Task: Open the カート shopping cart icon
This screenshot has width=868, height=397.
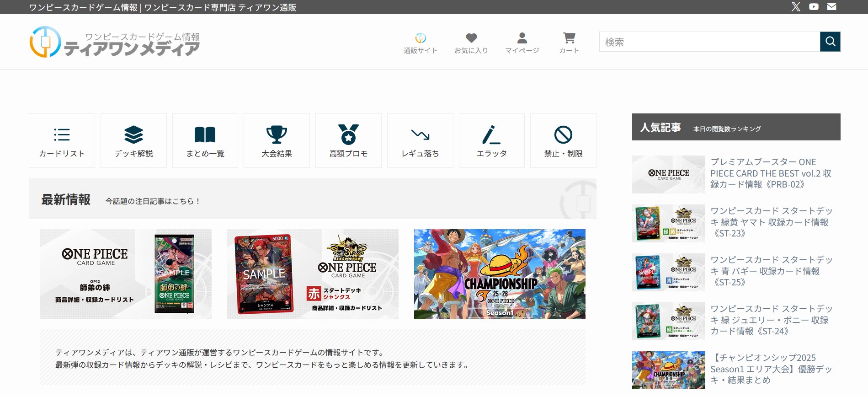Action: tap(569, 43)
